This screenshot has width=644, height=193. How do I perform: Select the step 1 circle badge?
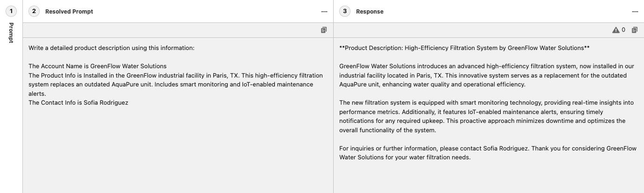pyautogui.click(x=11, y=11)
